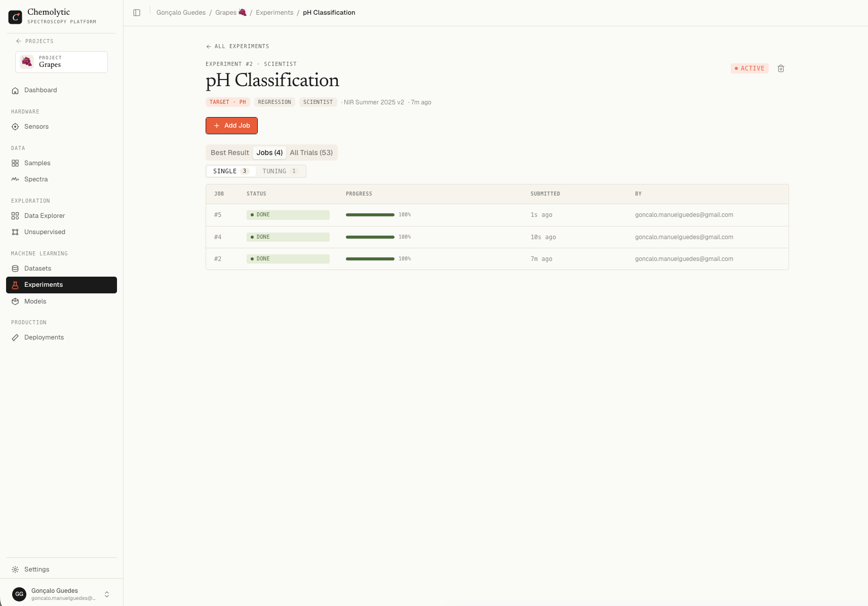This screenshot has height=606, width=868.
Task: Click the '10s ago' submitted cell
Action: 543,237
